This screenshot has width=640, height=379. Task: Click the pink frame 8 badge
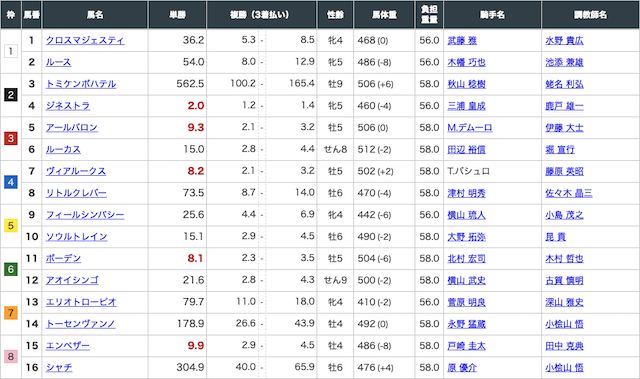[x=11, y=357]
